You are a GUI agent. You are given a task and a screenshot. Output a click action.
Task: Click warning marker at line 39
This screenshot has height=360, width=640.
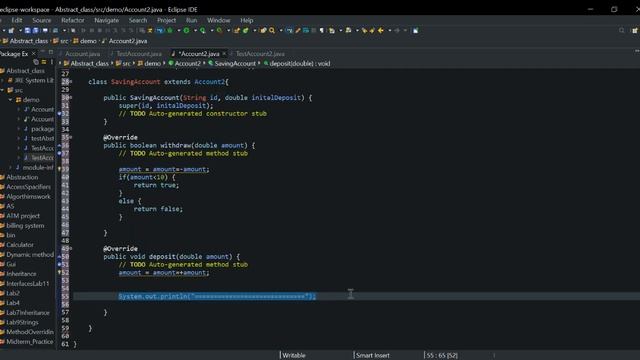(59, 169)
